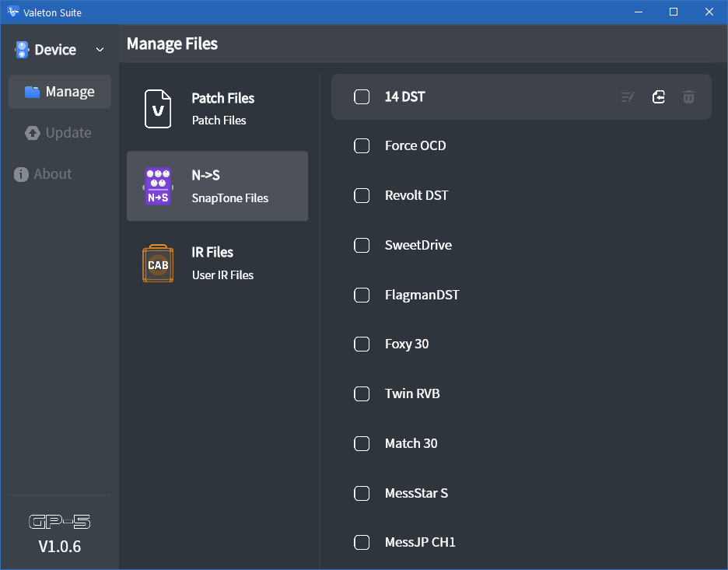Click the blue Device pedal icon
The width and height of the screenshot is (728, 570).
pos(22,50)
